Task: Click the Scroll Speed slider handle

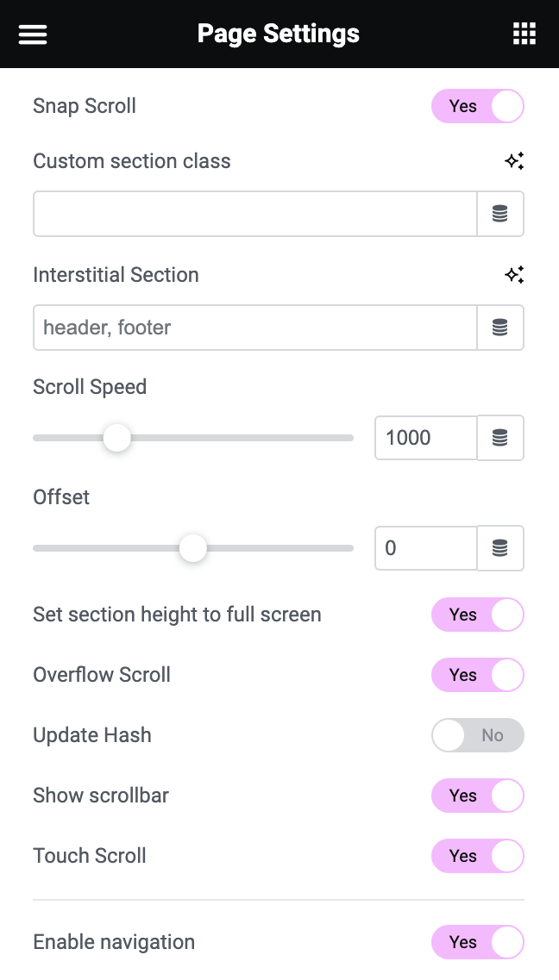Action: 116,438
